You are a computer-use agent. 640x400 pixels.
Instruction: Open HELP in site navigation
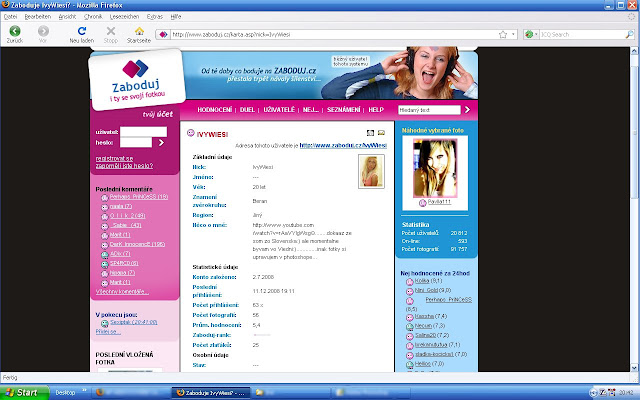376,110
